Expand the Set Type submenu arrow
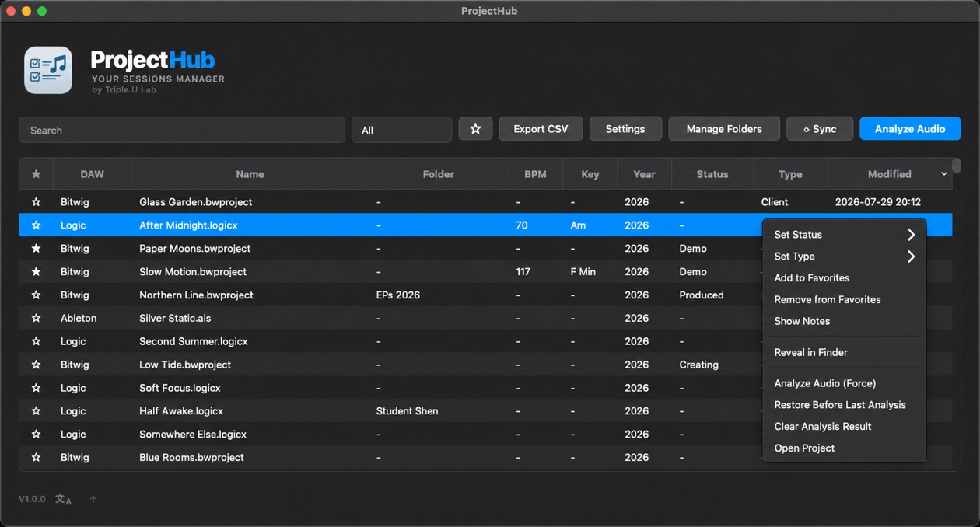 click(x=911, y=257)
